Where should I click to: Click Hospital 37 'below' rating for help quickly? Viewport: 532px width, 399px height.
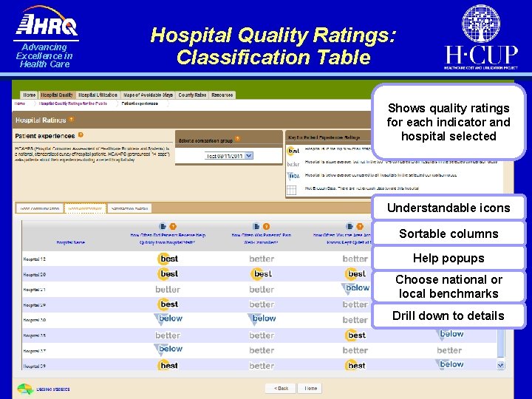168,349
